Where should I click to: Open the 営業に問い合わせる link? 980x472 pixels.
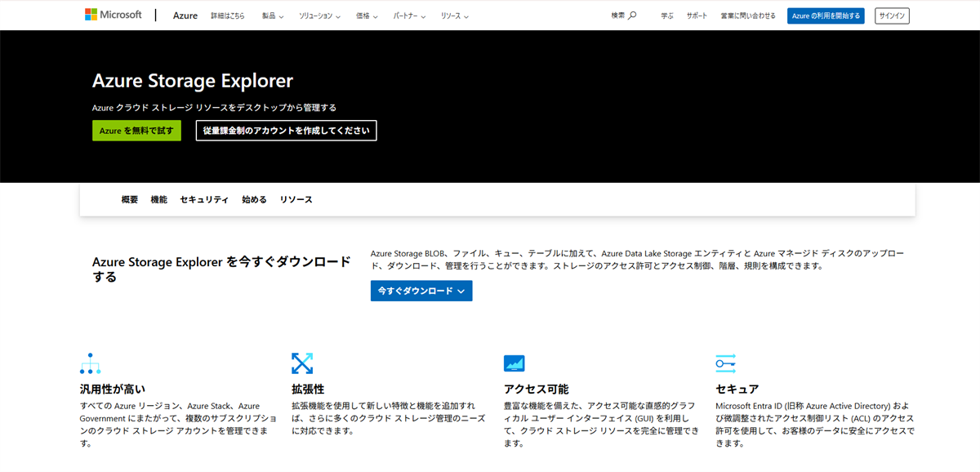tap(748, 16)
